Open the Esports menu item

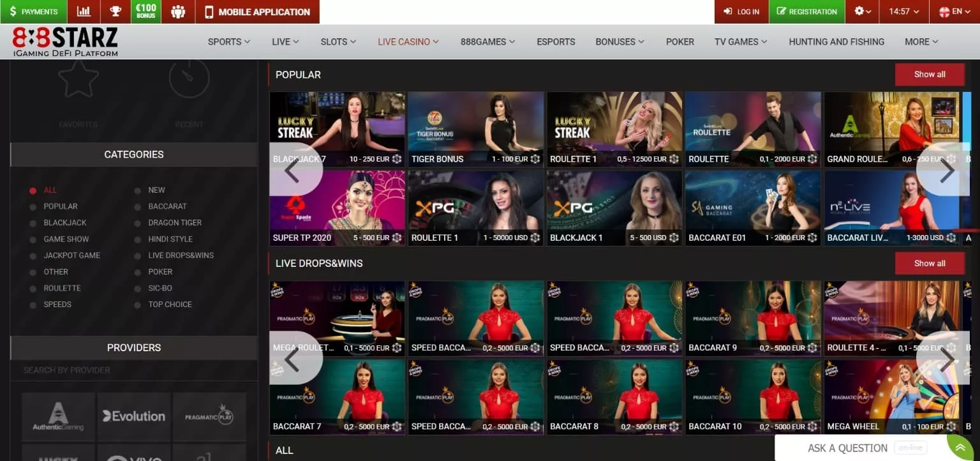pyautogui.click(x=556, y=42)
